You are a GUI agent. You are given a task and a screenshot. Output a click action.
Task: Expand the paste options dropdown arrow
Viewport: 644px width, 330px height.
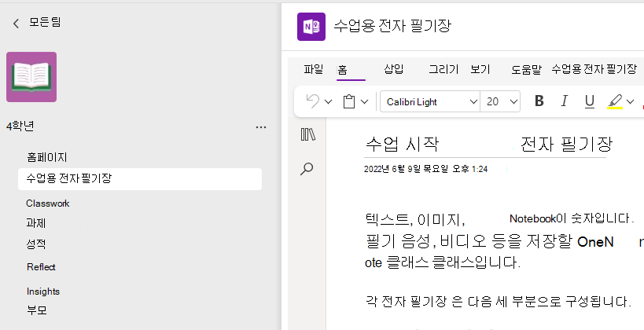coord(364,102)
